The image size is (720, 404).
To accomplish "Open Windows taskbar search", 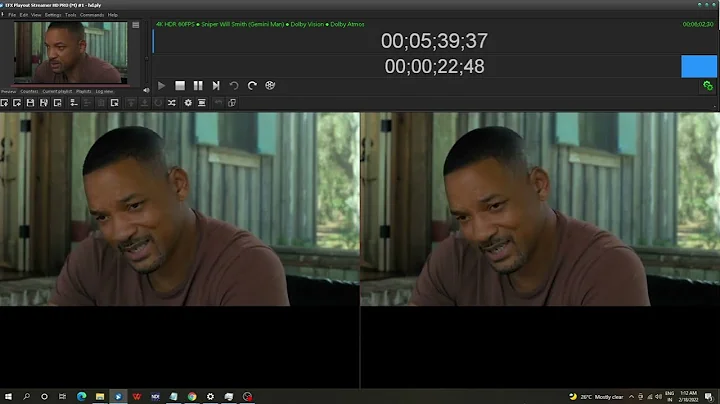I will 26,396.
